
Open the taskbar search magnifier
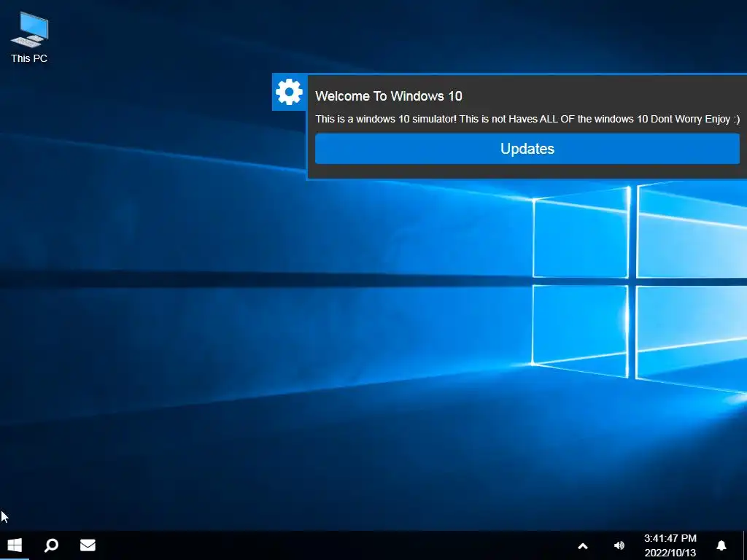51,545
